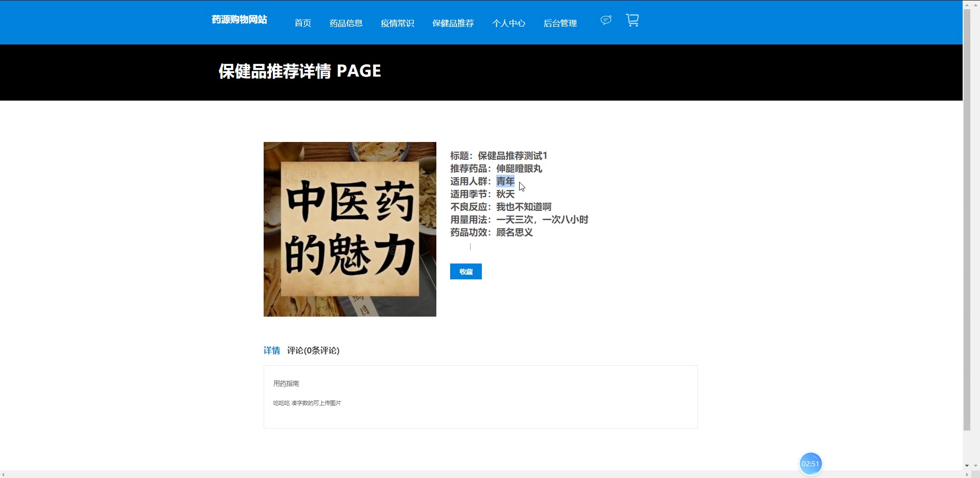The image size is (980, 478).
Task: Click the vertical scrollbar thumb
Action: coord(967,220)
